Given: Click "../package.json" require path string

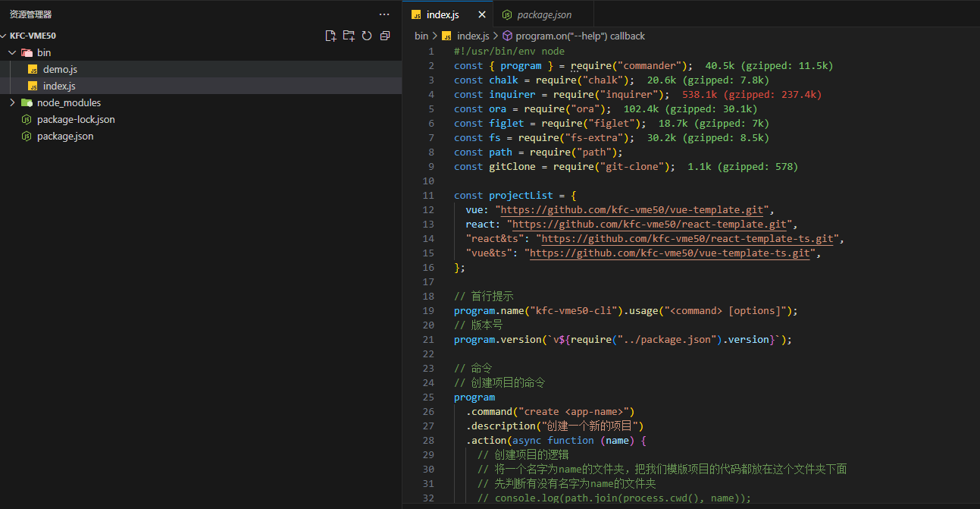Looking at the screenshot, I should 666,339.
